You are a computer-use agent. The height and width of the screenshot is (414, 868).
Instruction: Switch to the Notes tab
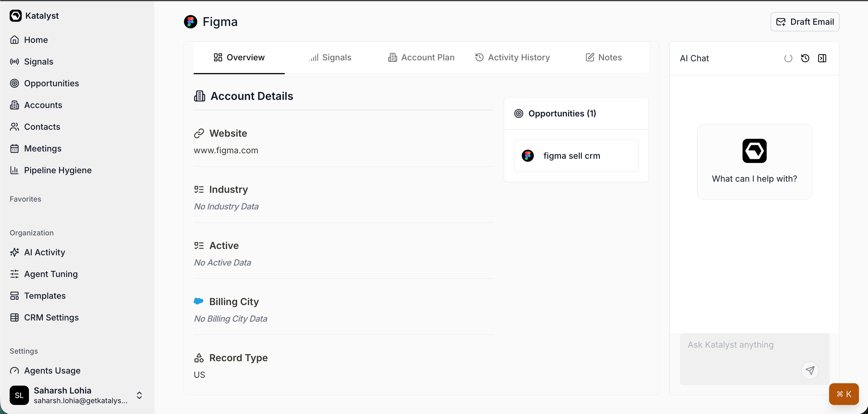(603, 57)
